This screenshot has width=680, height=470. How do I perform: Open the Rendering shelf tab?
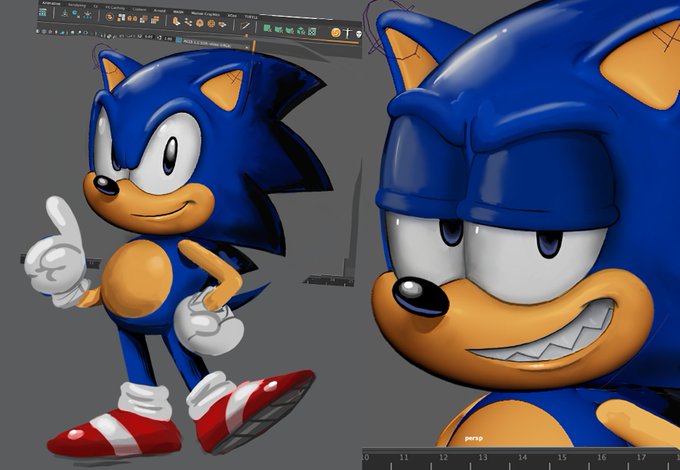pyautogui.click(x=77, y=5)
